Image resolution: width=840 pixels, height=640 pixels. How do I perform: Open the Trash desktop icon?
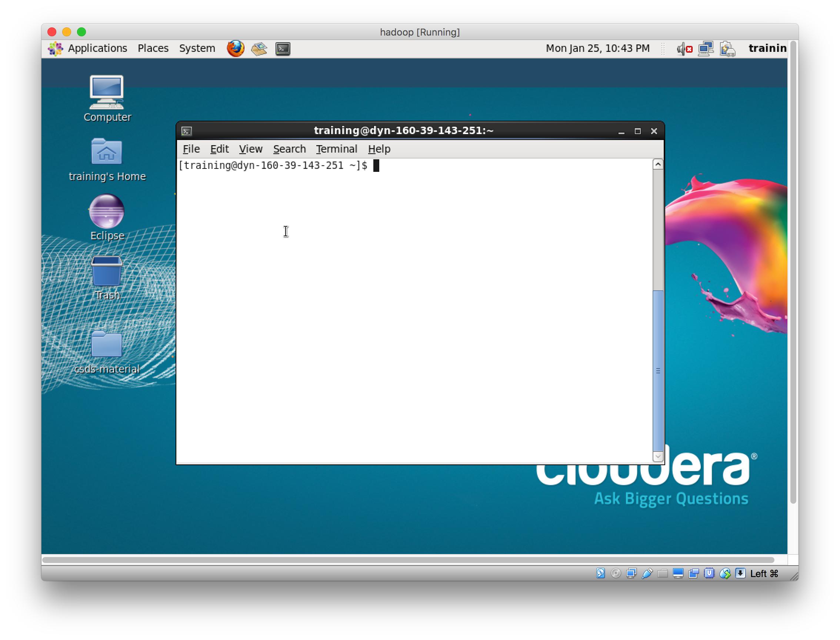click(x=107, y=271)
